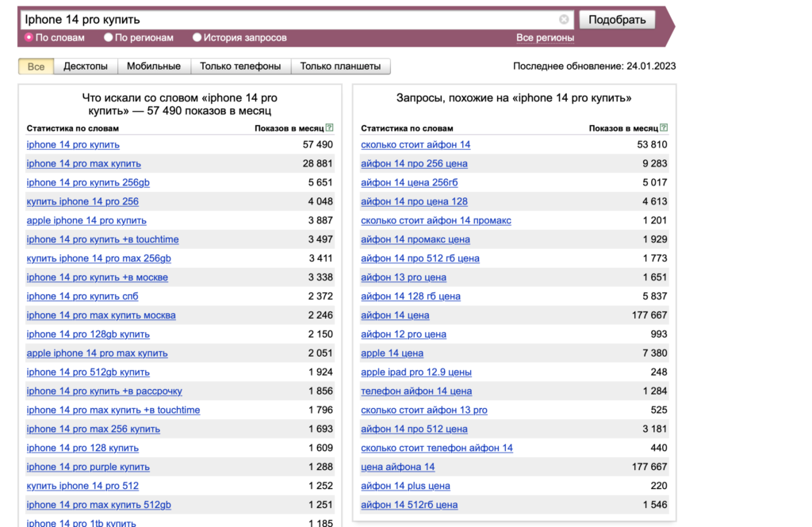Open 'сколько стоит айфон 13 pro' link
This screenshot has height=527, width=812.
click(424, 410)
